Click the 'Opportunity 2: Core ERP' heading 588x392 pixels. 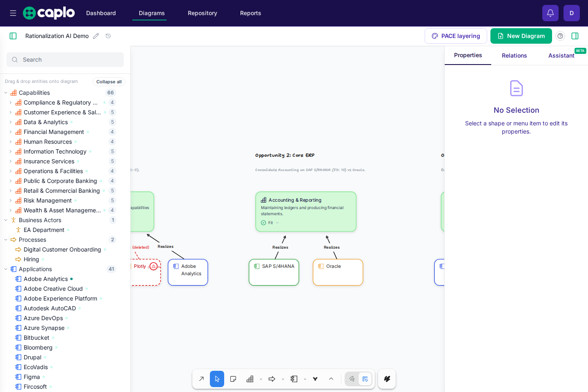[285, 155]
